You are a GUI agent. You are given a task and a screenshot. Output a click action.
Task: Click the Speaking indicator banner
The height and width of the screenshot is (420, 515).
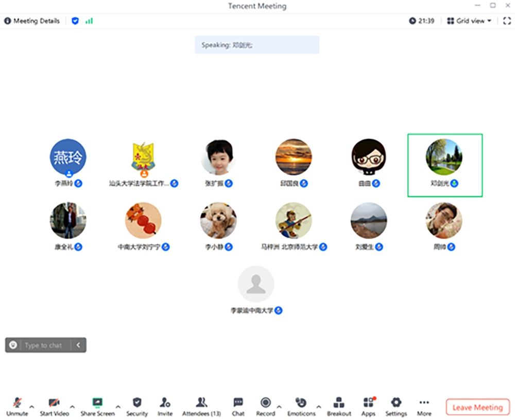pos(257,45)
